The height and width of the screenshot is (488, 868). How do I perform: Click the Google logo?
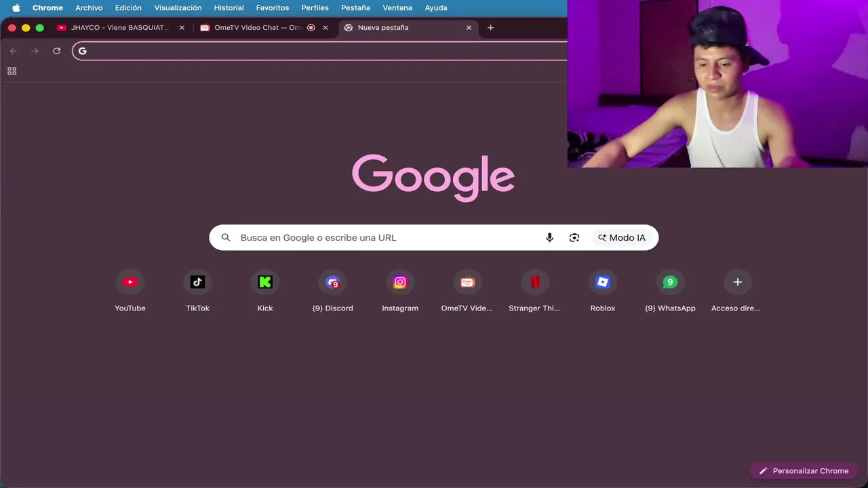pos(433,178)
